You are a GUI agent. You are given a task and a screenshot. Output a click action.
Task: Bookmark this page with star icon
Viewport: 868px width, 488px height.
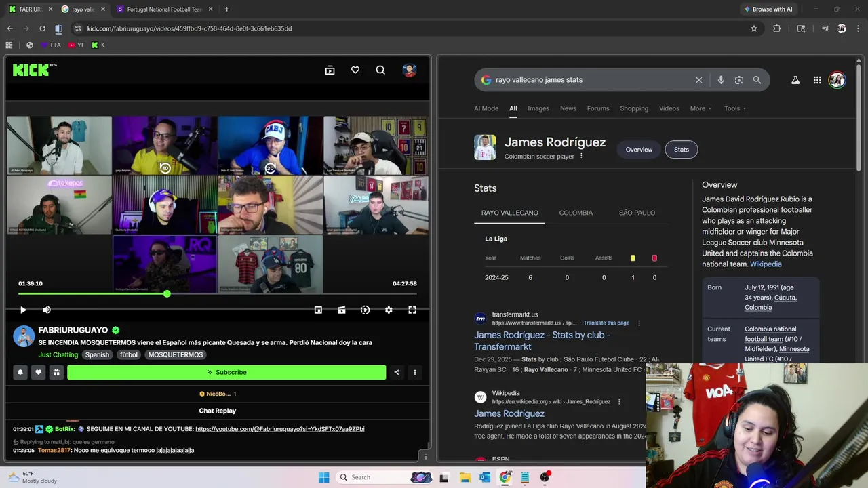[753, 28]
